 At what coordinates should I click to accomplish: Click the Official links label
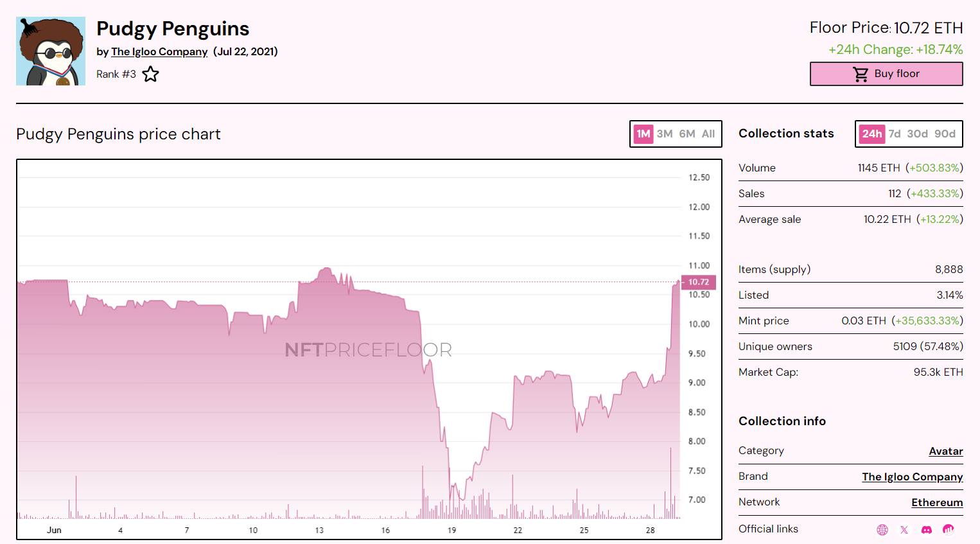pos(768,529)
